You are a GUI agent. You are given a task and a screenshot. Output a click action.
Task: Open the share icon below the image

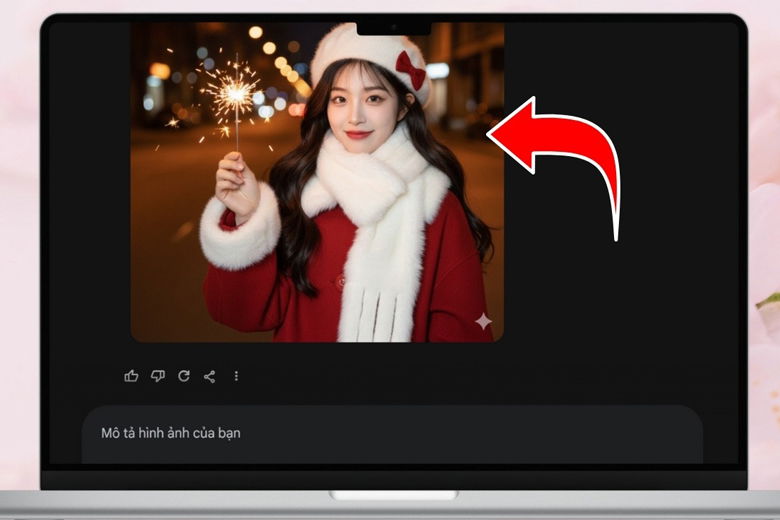[x=210, y=376]
